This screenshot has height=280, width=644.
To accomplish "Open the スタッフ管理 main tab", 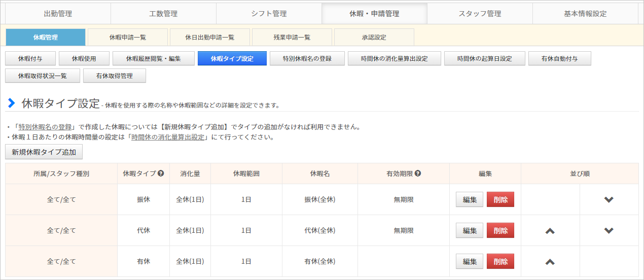I will tap(480, 14).
